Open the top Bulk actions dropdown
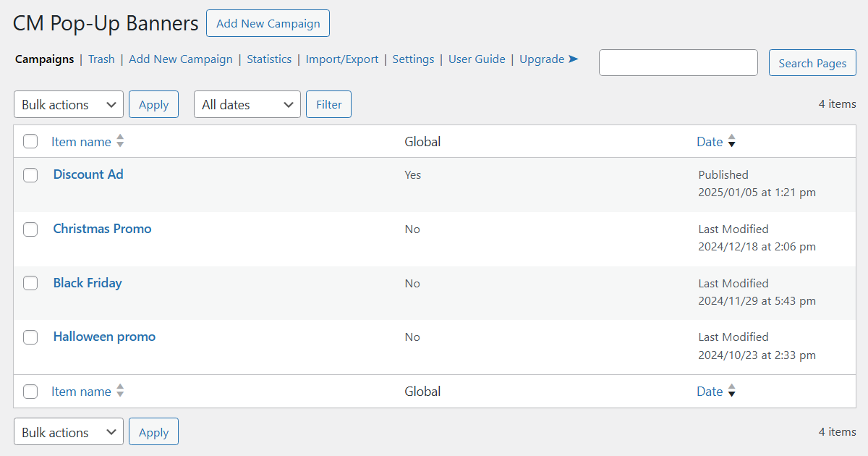Viewport: 868px width, 456px height. click(x=69, y=104)
